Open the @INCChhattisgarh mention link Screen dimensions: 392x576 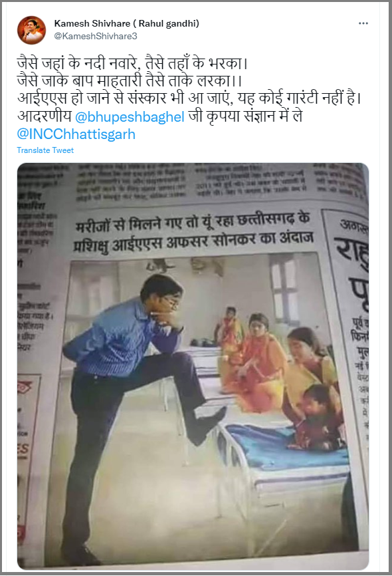tap(76, 134)
